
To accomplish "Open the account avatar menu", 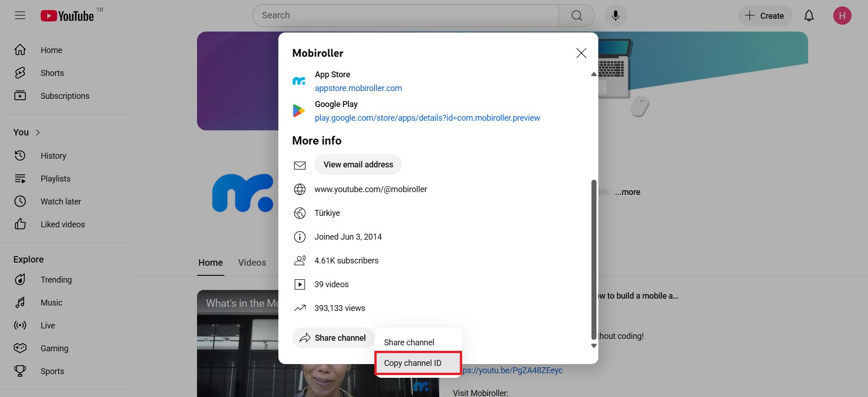I will (842, 16).
